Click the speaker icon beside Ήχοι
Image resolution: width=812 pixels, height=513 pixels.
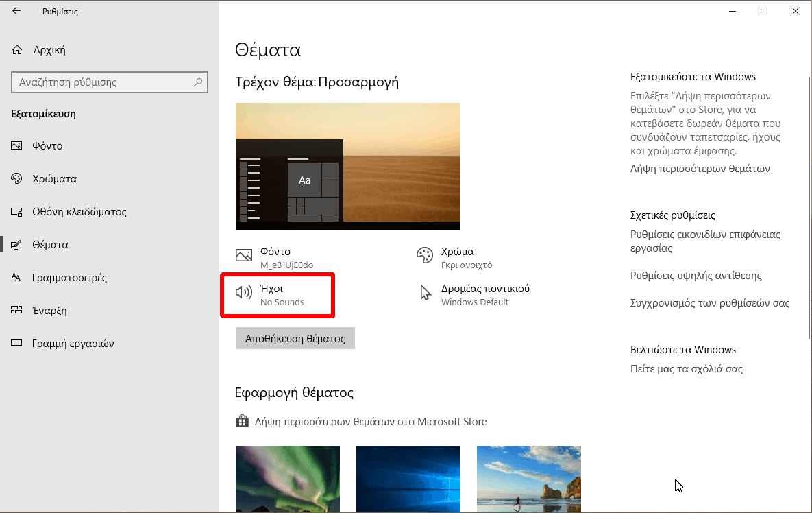point(244,292)
